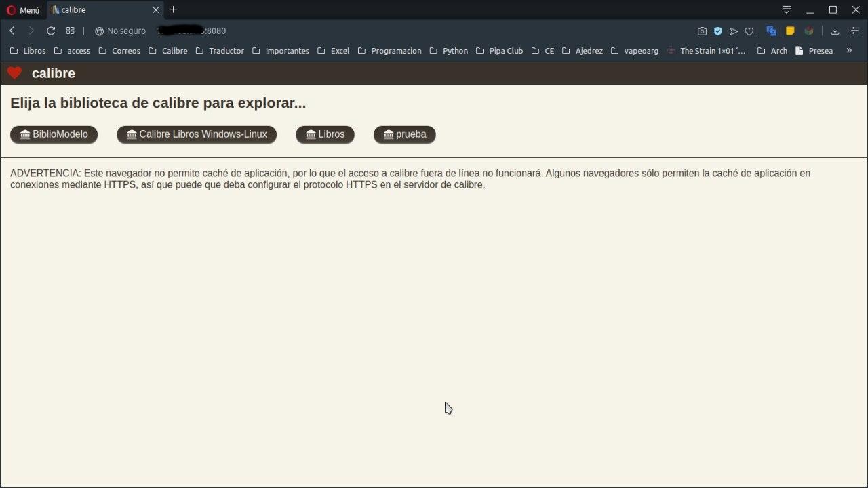Open the BiblioModelo library
This screenshot has height=488, width=868.
tap(54, 134)
